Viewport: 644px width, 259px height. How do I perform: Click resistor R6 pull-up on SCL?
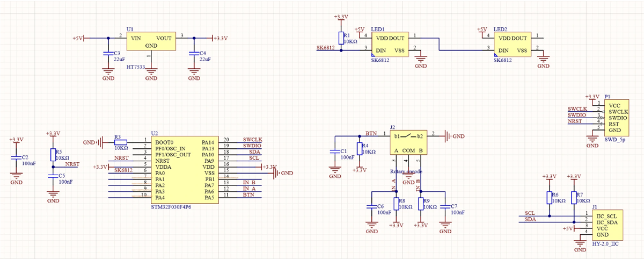549,197
